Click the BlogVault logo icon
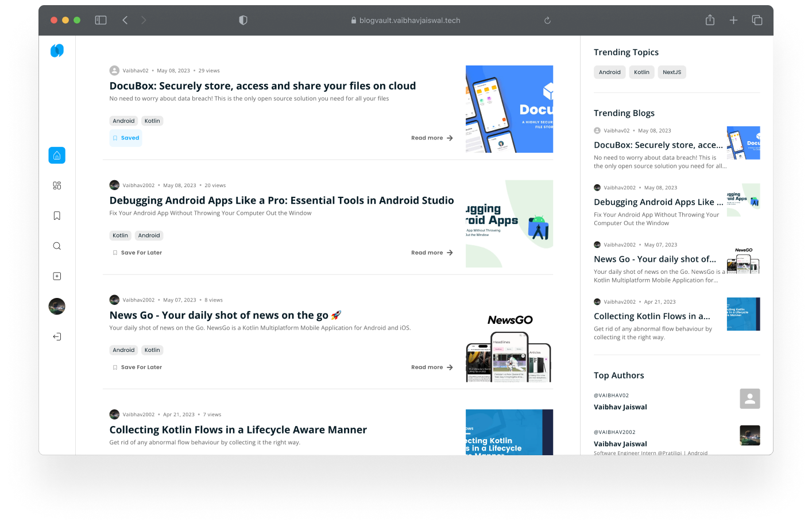 57,51
